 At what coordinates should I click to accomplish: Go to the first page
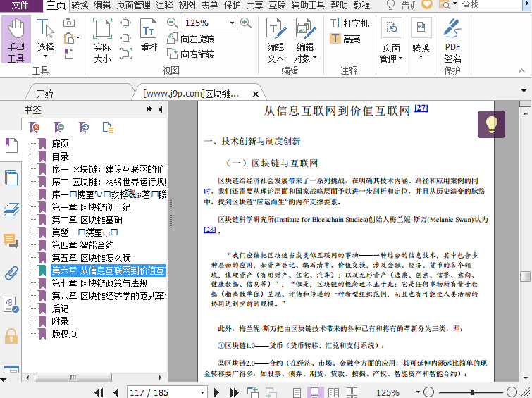pos(99,392)
